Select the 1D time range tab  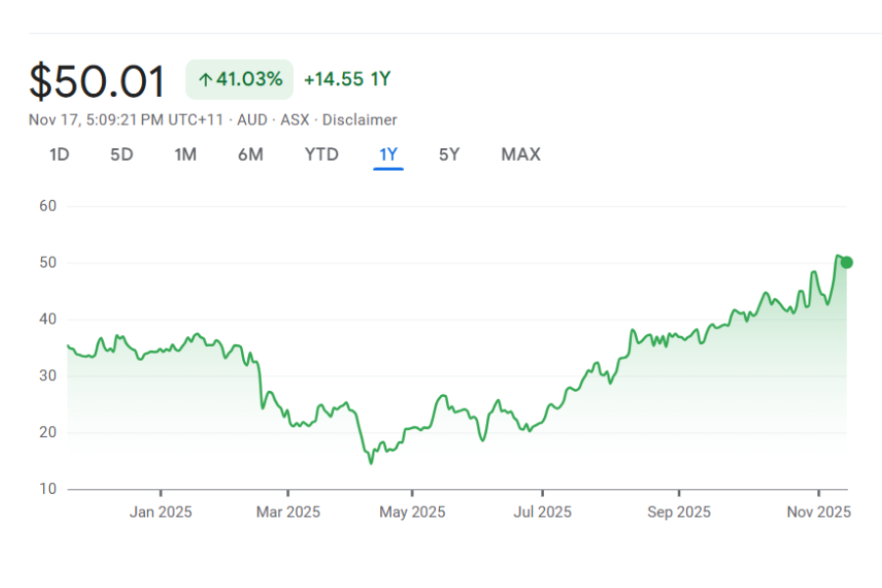(60, 155)
